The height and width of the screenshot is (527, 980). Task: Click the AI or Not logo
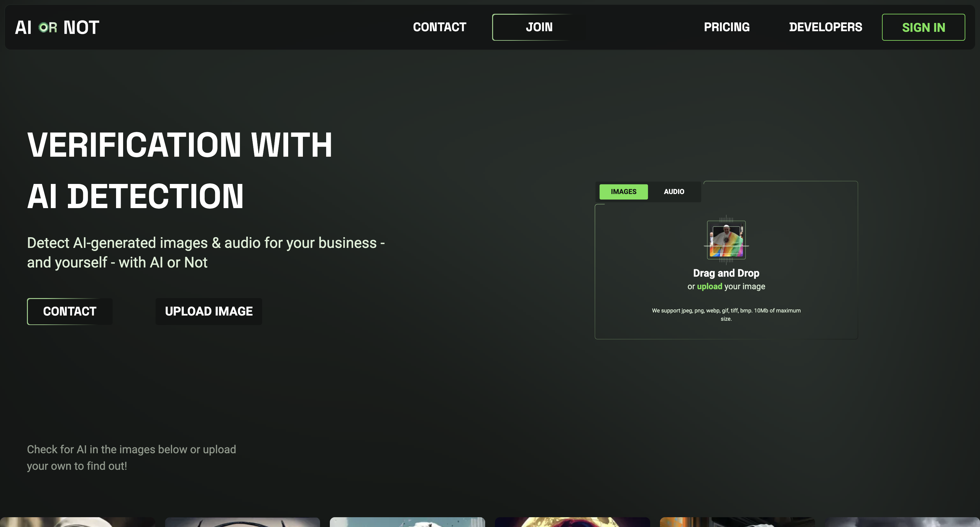57,27
